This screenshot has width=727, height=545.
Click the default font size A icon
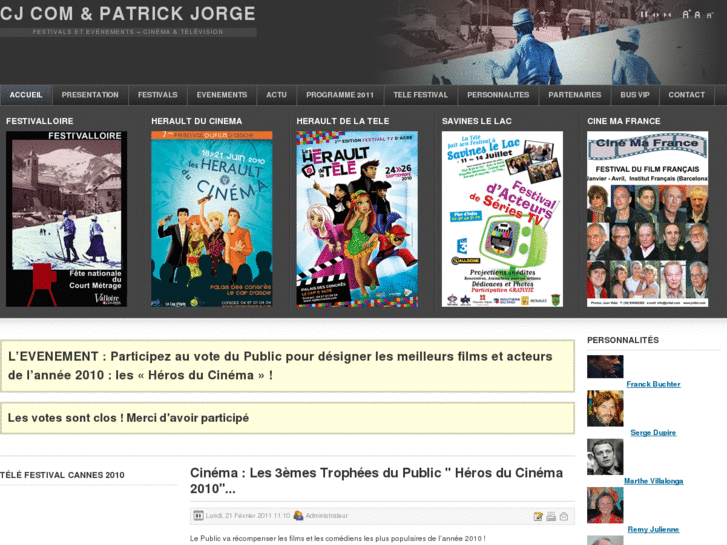click(697, 15)
